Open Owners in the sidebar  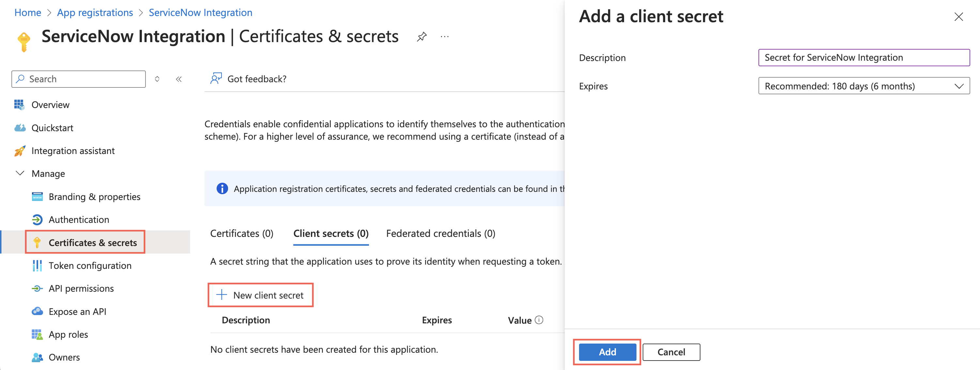click(x=64, y=358)
